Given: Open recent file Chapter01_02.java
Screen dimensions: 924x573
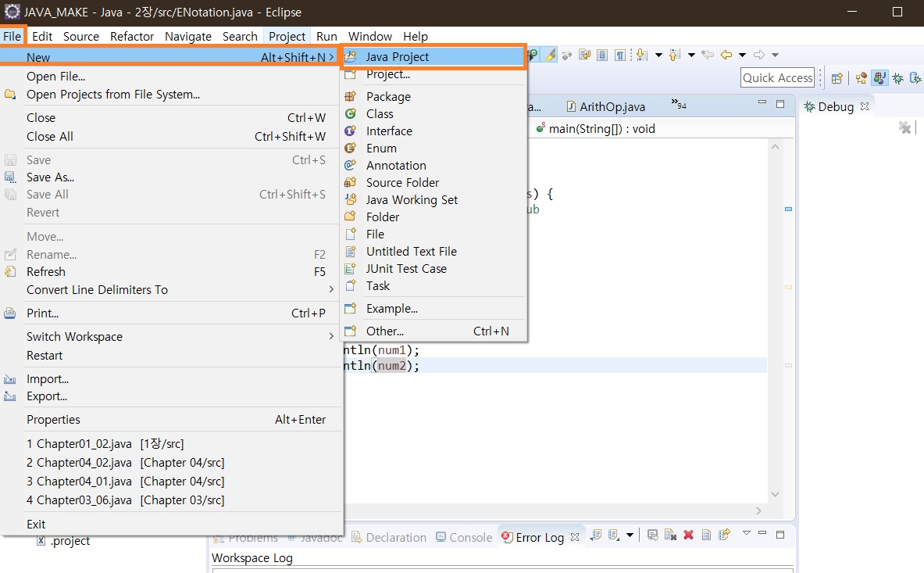Looking at the screenshot, I should click(171, 444).
